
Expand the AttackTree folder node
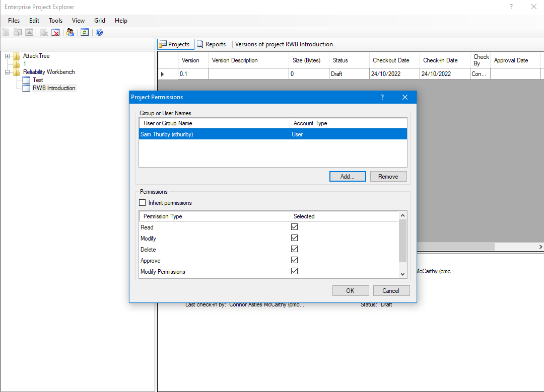pyautogui.click(x=8, y=56)
